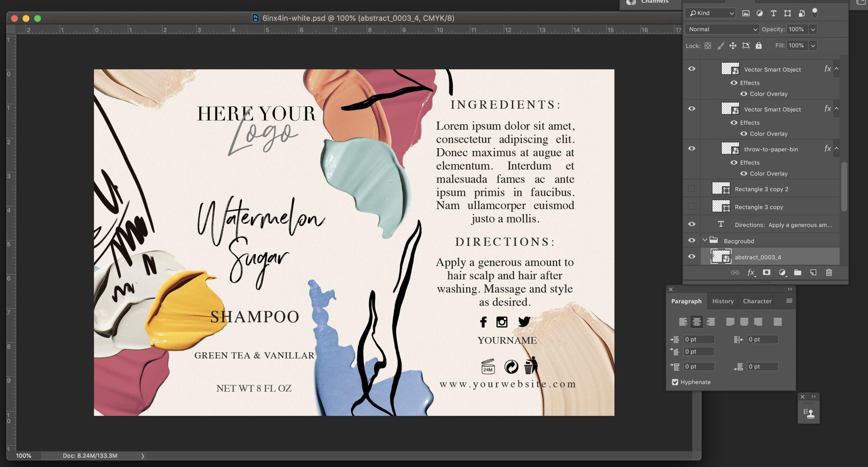Click the lock all padlock icon
Screen dimensions: 868x467
(x=759, y=46)
